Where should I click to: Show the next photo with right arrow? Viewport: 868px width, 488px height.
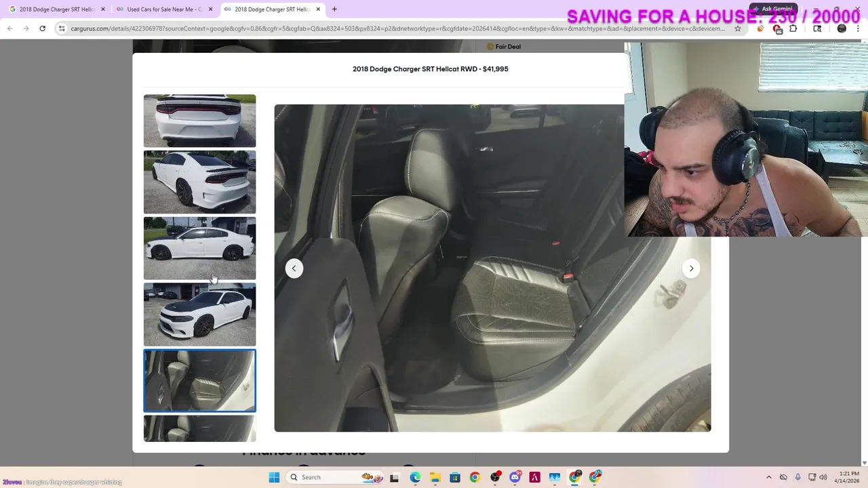691,268
